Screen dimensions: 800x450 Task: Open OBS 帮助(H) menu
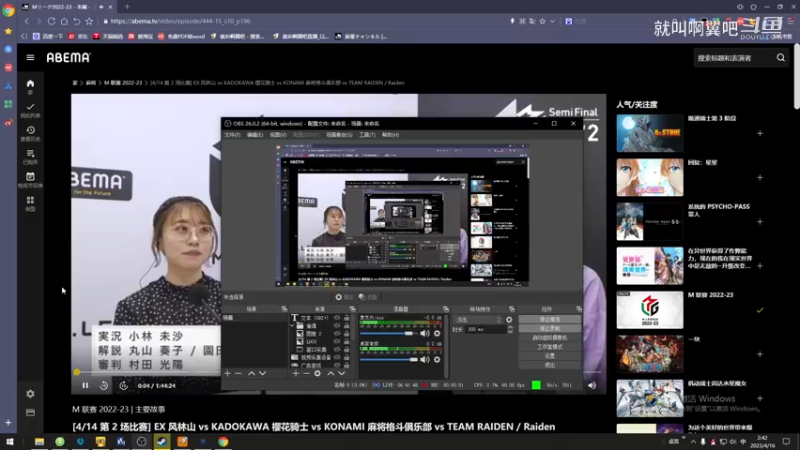click(x=390, y=135)
